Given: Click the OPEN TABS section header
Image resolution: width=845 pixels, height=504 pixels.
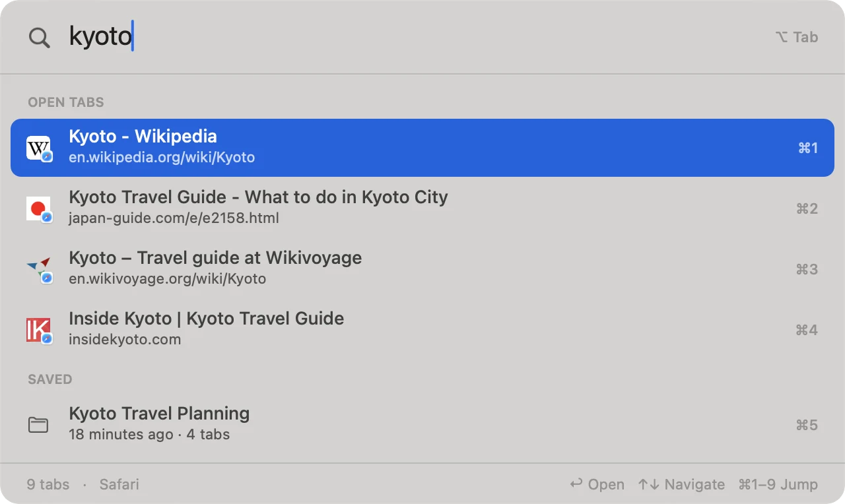Looking at the screenshot, I should click(66, 102).
